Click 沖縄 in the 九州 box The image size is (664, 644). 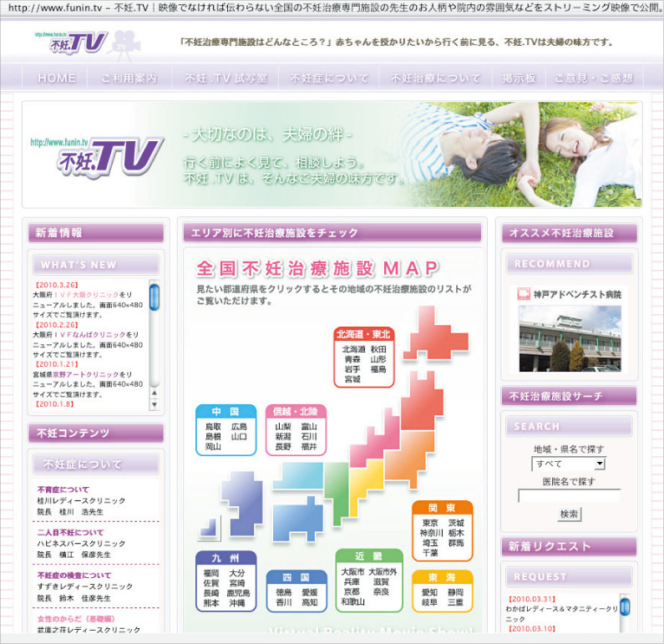(237, 603)
